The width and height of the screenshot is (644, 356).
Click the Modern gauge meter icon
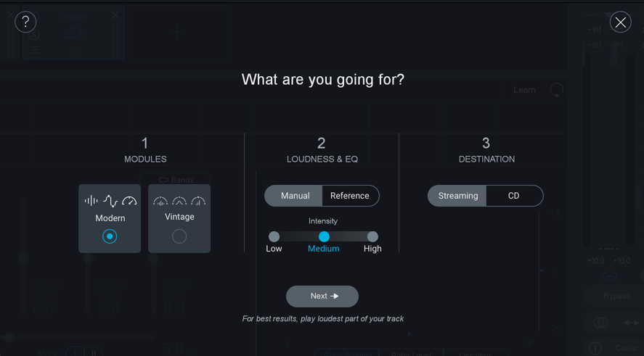click(x=129, y=201)
